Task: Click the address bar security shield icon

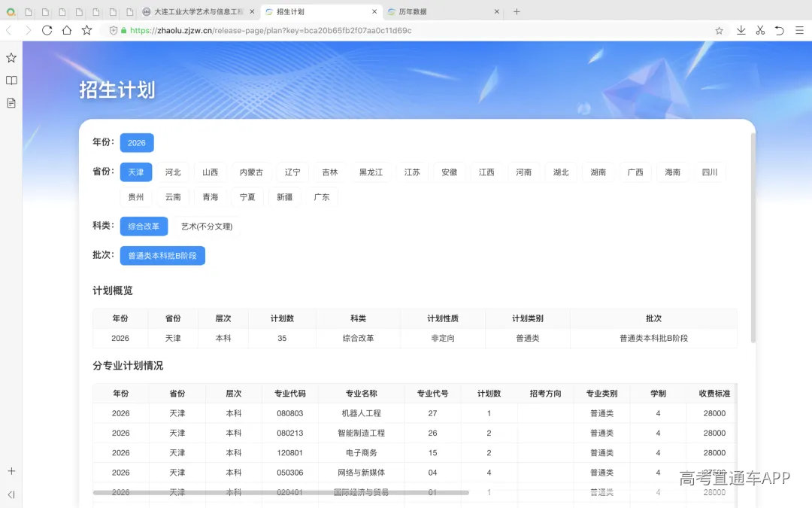Action: pyautogui.click(x=114, y=31)
